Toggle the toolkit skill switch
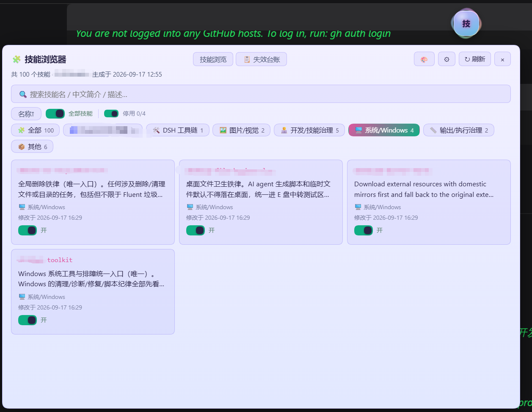This screenshot has width=532, height=412. click(x=28, y=320)
